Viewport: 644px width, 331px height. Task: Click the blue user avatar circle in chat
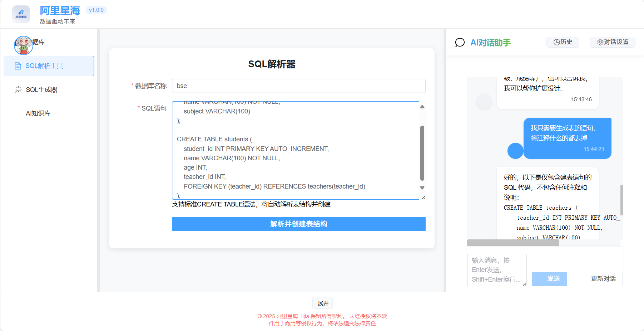point(515,151)
